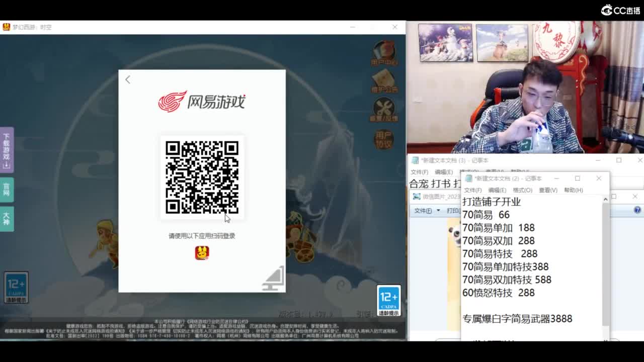Open 文件(F) menu in Notepad (3) window
Screen dimensions: 644x362
coord(419,172)
